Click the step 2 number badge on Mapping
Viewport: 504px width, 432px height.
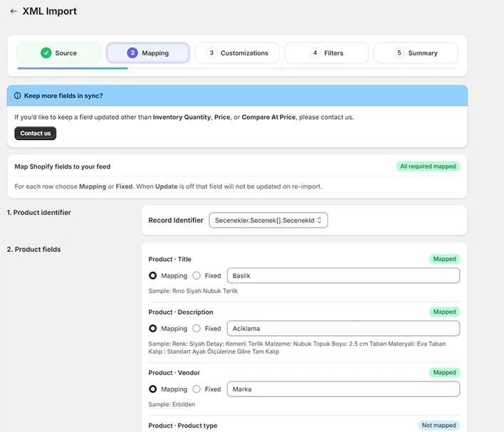click(132, 53)
